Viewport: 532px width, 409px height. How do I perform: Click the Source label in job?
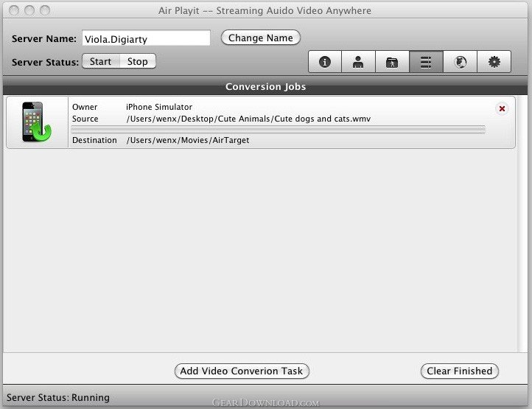(85, 119)
